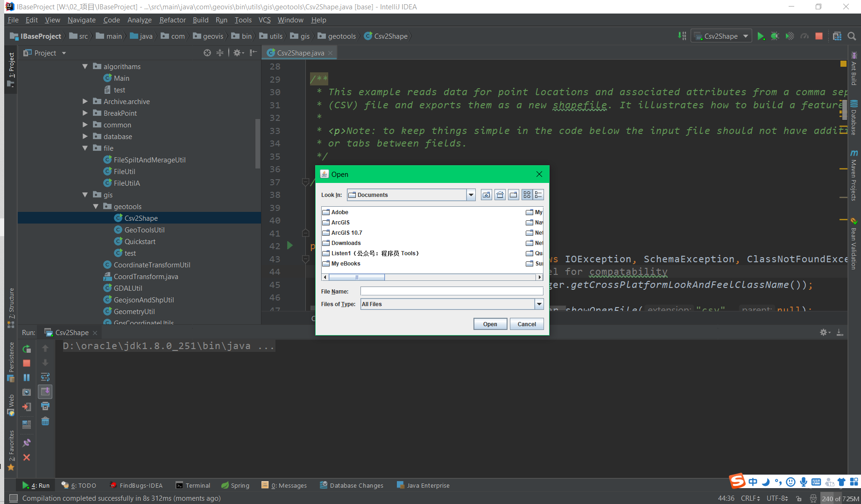Go up one level in Open dialog

tap(487, 195)
